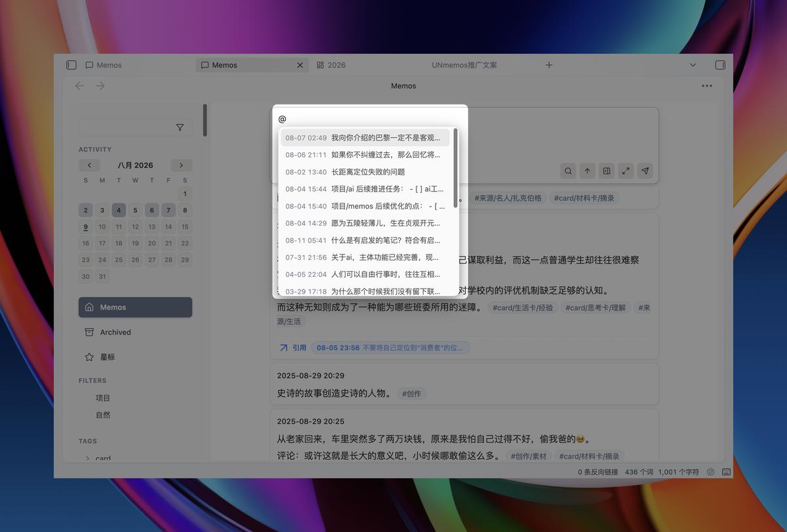This screenshot has width=787, height=532.
Task: Expand editor to fullscreen icon
Action: pyautogui.click(x=626, y=171)
